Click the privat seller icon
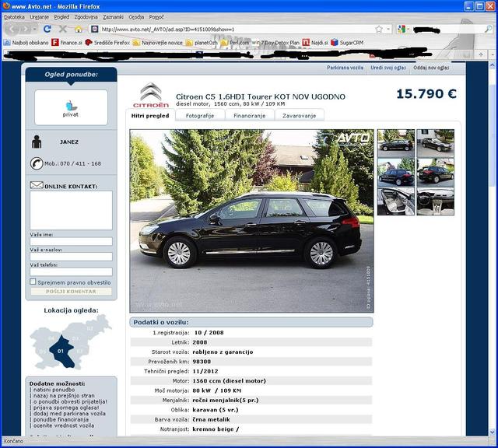This screenshot has width=498, height=448. coord(71,109)
